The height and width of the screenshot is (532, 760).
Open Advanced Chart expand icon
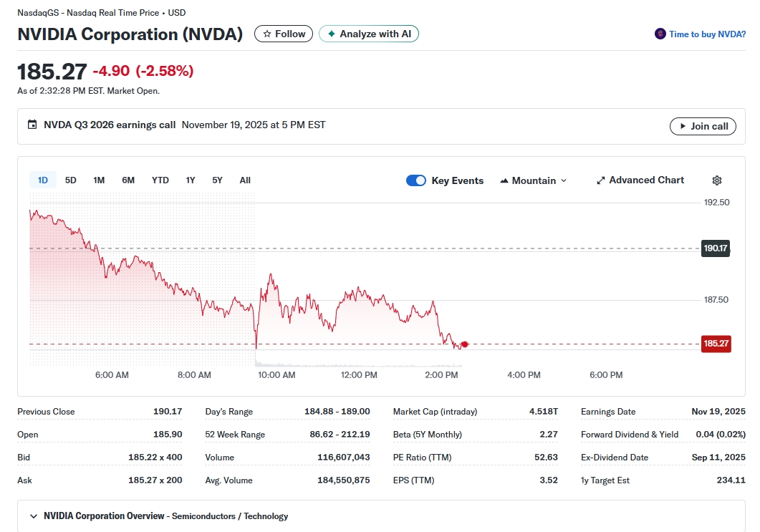point(601,180)
